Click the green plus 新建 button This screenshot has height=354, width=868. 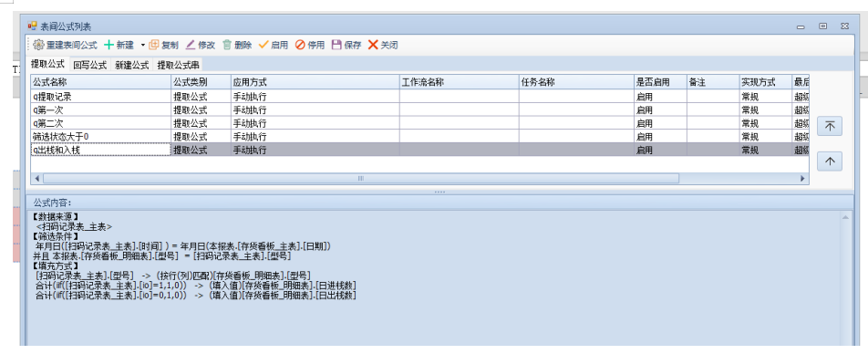(119, 45)
